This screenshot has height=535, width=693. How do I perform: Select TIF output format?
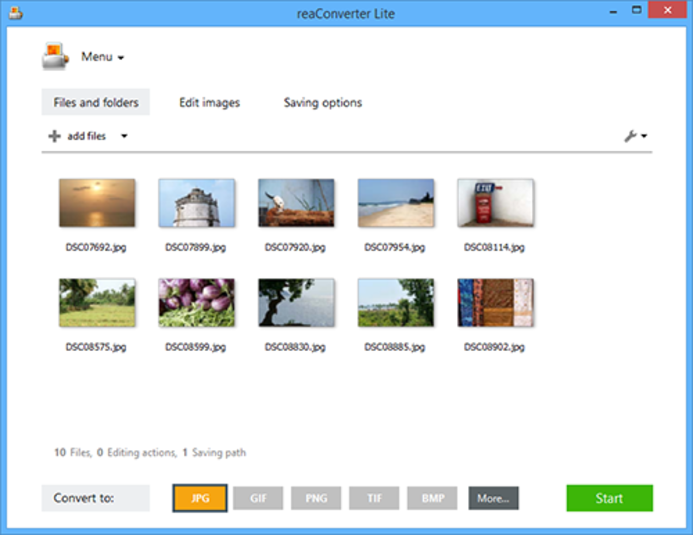(374, 498)
